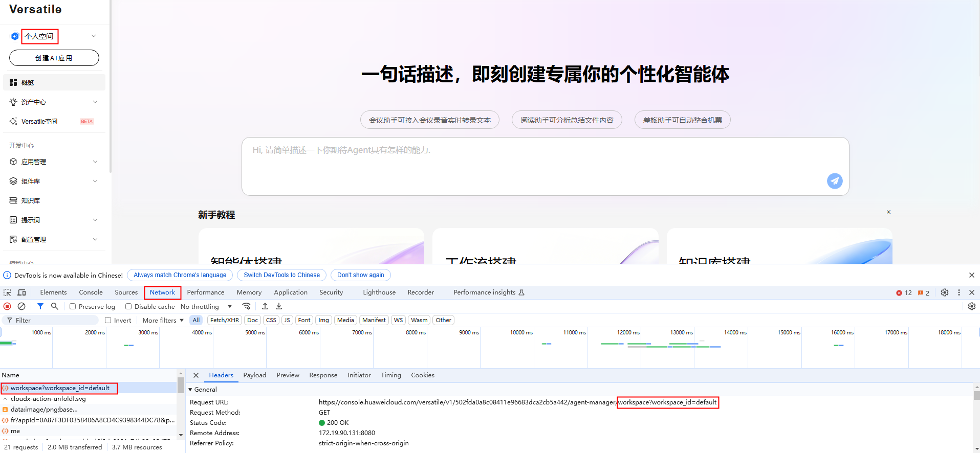The image size is (980, 453).
Task: Click the network timeline overview at 5000 ms
Action: tap(254, 348)
